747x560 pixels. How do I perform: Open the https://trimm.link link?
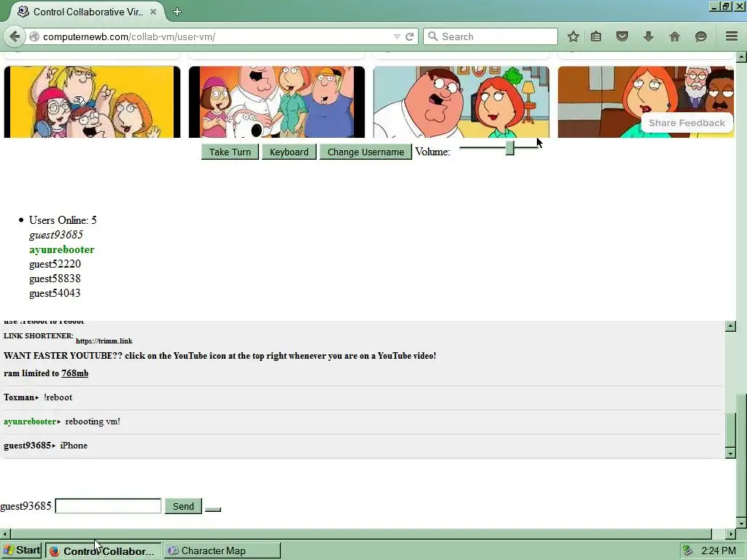[x=104, y=341]
